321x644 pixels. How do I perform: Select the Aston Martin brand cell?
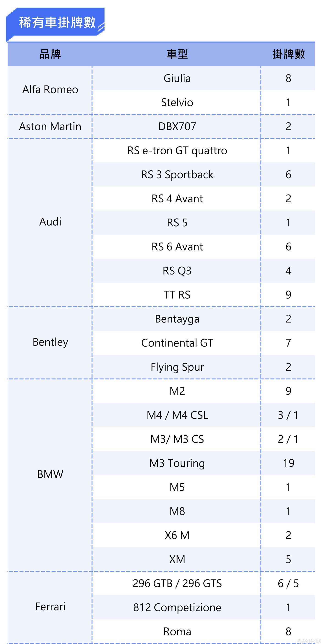[50, 127]
